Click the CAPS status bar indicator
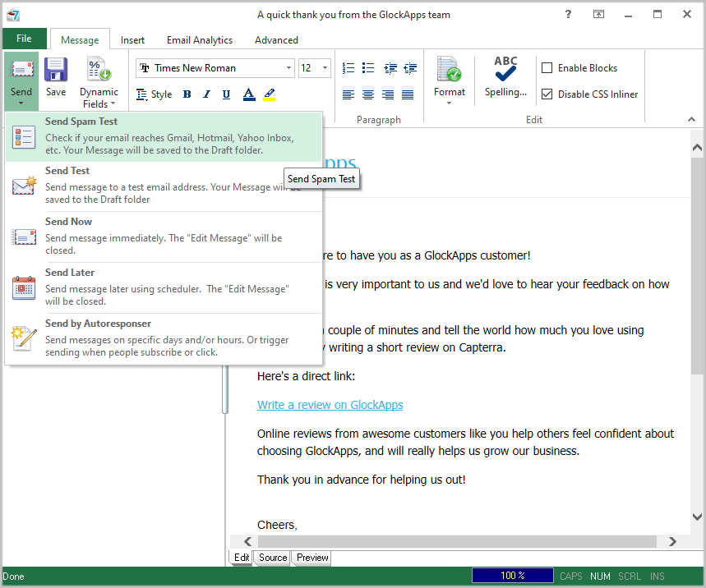The image size is (706, 588). [x=571, y=577]
